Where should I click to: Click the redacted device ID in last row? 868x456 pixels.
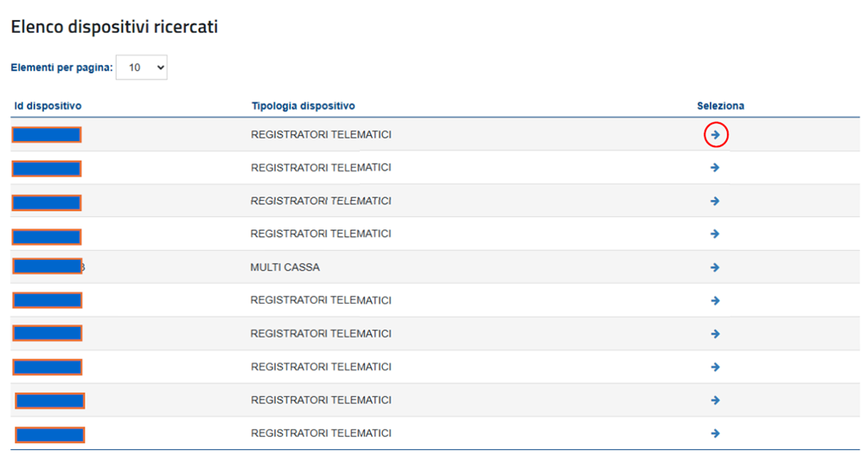click(50, 434)
